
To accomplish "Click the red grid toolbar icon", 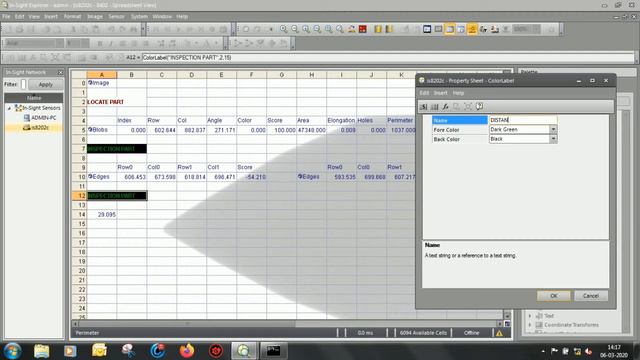I will pos(362,29).
